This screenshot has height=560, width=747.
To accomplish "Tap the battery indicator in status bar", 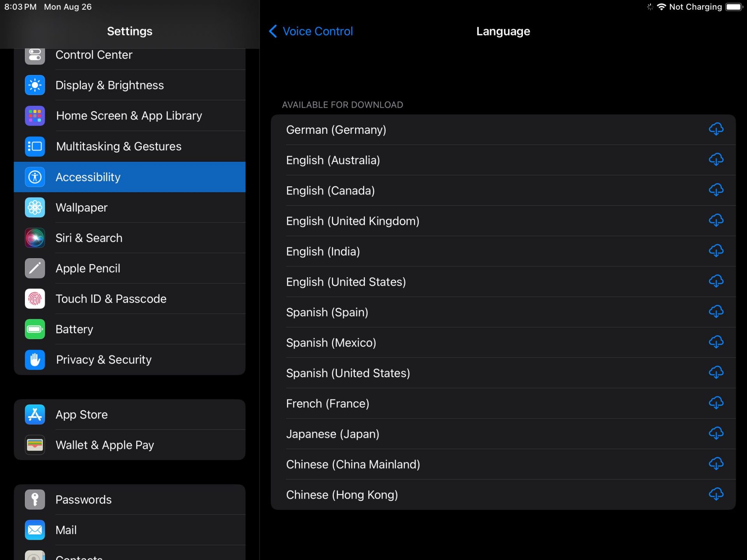I will (x=734, y=7).
